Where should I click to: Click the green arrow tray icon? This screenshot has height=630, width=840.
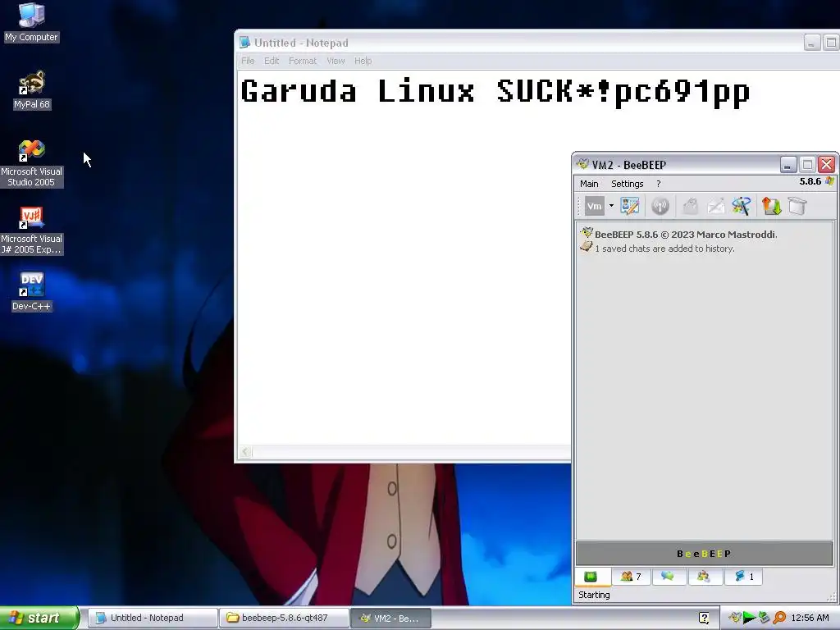click(x=749, y=618)
